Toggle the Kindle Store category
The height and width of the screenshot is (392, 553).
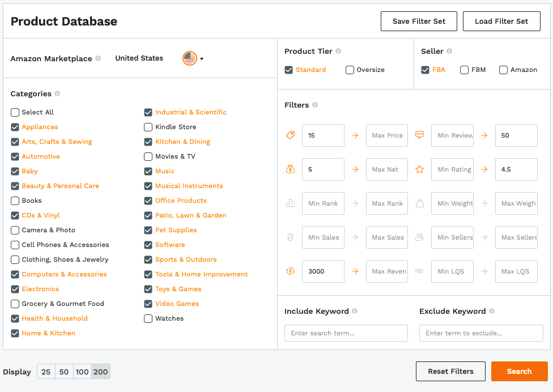point(148,127)
